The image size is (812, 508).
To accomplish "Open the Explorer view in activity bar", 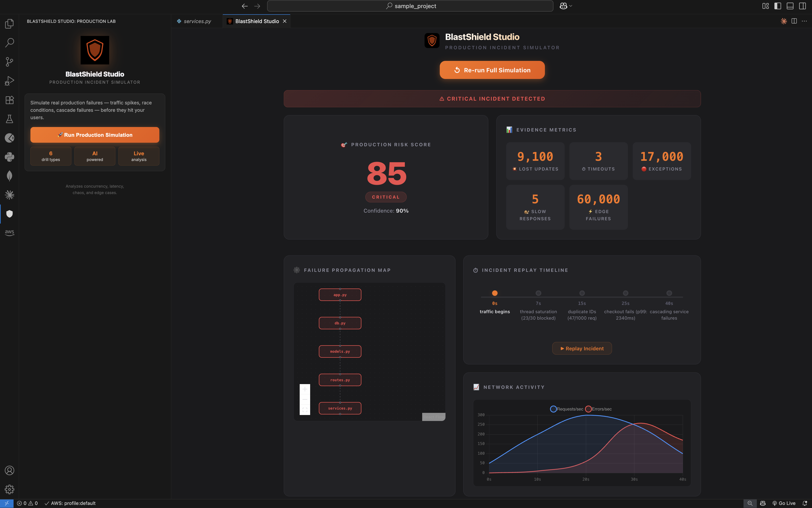I will (x=10, y=24).
